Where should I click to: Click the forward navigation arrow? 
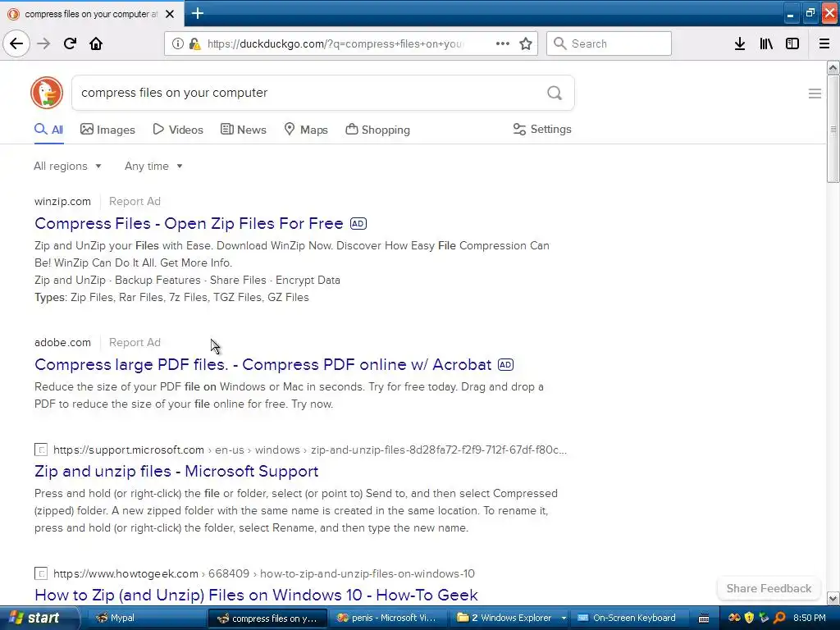[43, 43]
